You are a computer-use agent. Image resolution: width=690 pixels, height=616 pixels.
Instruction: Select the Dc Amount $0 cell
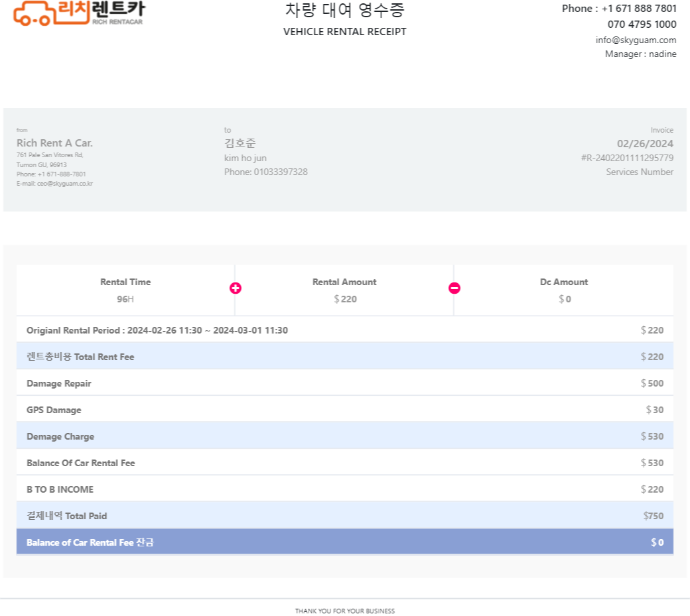point(564,290)
